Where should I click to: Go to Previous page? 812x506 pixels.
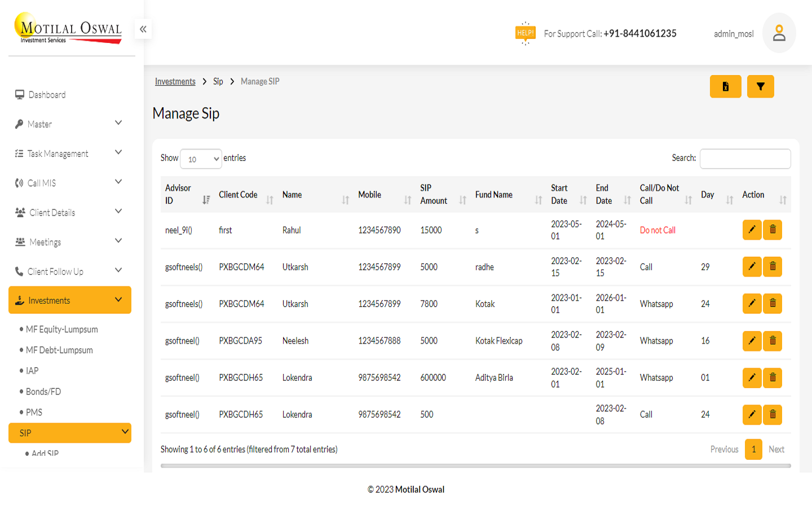pos(724,449)
